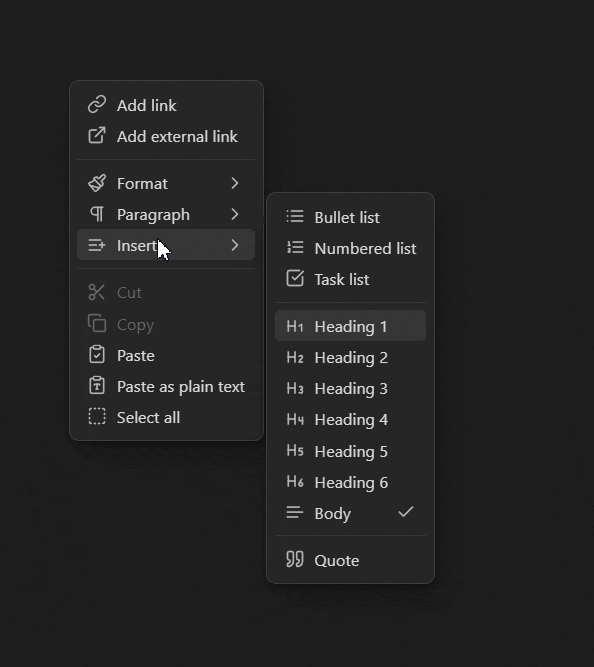Expand the Format submenu arrow
Viewport: 594px width, 667px height.
(x=234, y=183)
